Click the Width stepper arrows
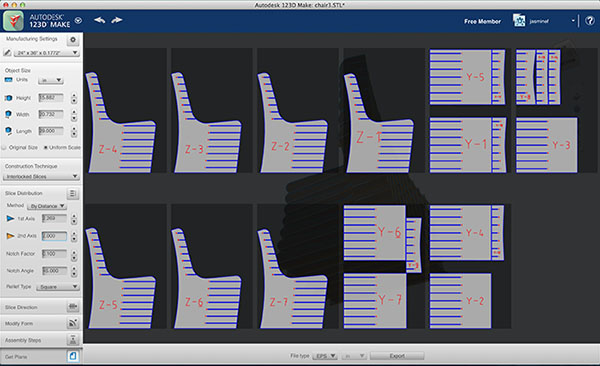 74,114
